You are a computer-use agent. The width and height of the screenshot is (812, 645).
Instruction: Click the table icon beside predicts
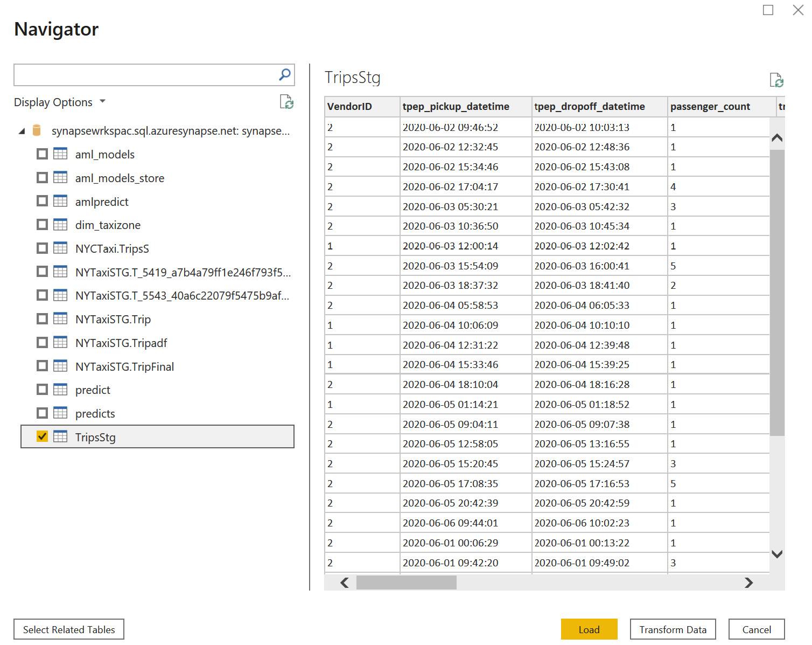60,413
